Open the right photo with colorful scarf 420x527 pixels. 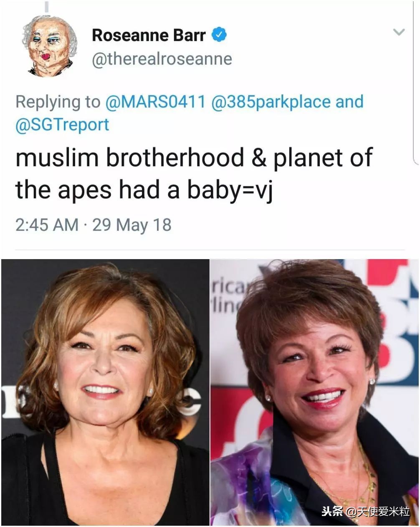tap(314, 392)
